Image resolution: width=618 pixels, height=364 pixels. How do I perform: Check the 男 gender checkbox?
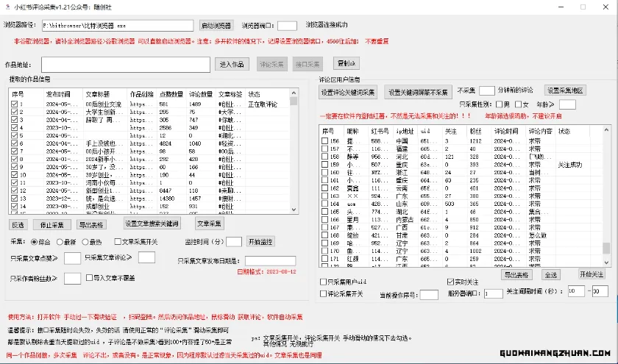500,104
